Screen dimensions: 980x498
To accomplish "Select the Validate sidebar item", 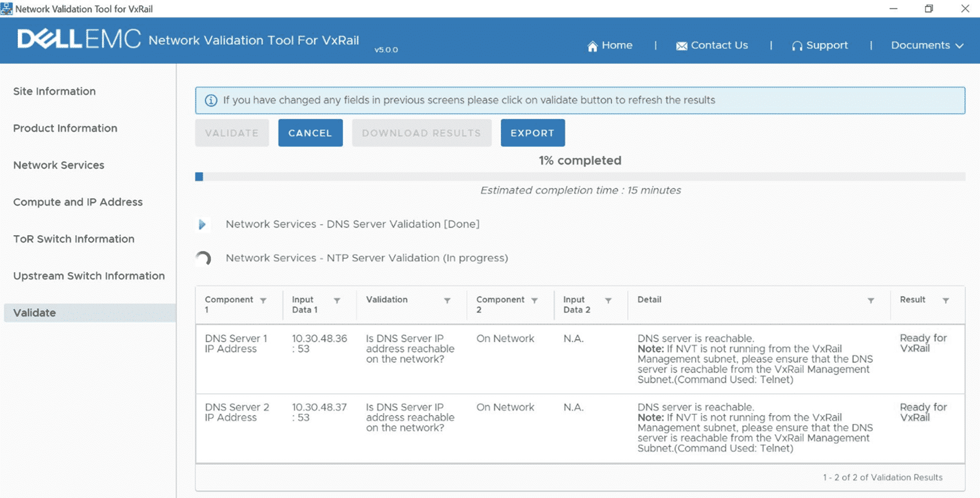I will [90, 313].
